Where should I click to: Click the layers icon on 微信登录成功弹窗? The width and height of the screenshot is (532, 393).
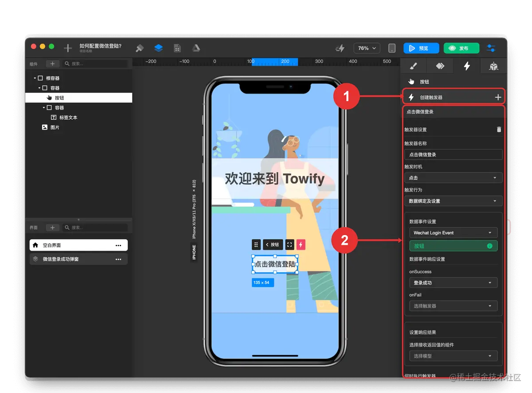35,259
